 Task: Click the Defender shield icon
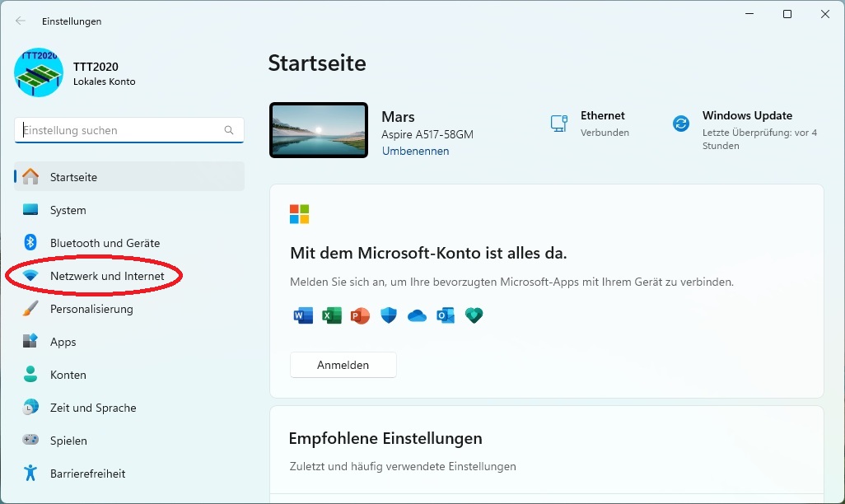coord(389,315)
